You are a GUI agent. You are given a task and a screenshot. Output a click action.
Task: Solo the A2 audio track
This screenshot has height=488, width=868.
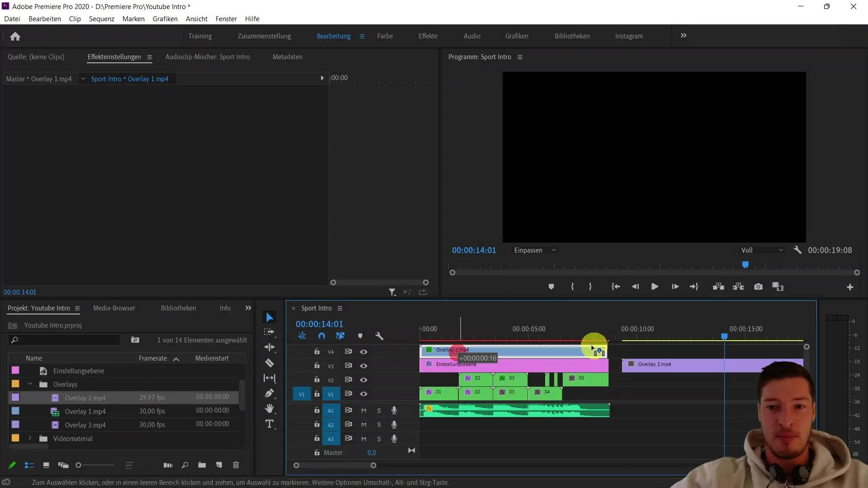tap(379, 425)
